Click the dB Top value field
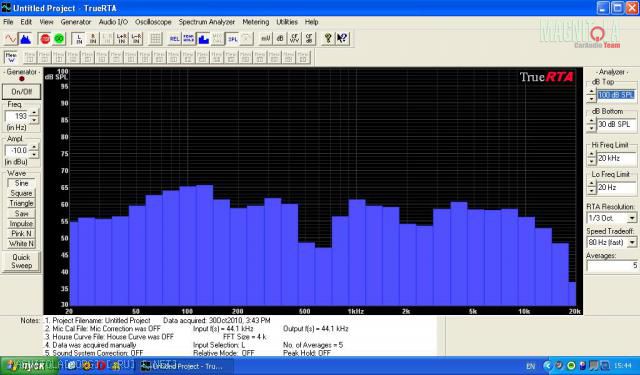640x375 pixels. 616,95
